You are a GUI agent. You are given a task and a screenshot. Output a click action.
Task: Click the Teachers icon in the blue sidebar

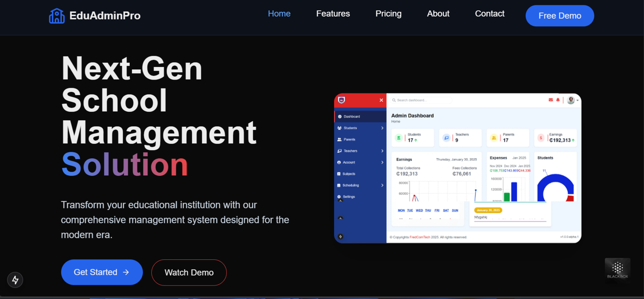pos(339,151)
